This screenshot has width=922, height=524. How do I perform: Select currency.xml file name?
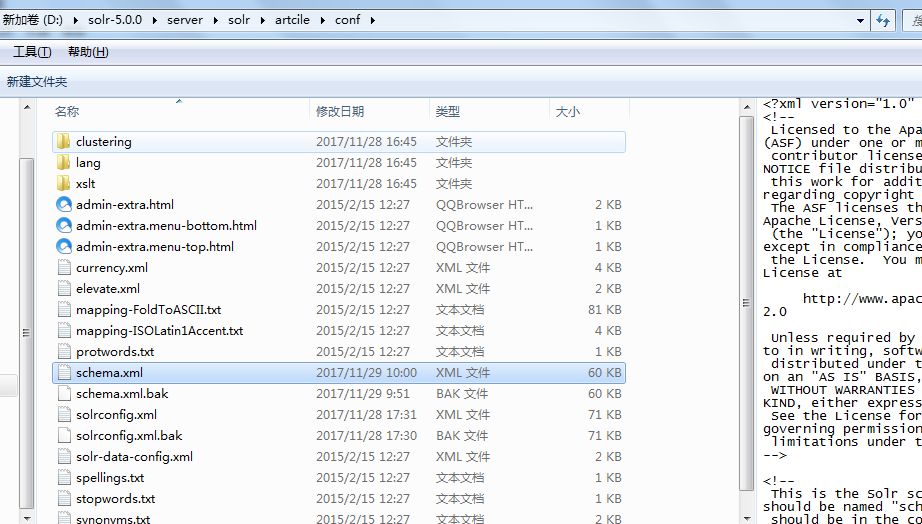112,268
